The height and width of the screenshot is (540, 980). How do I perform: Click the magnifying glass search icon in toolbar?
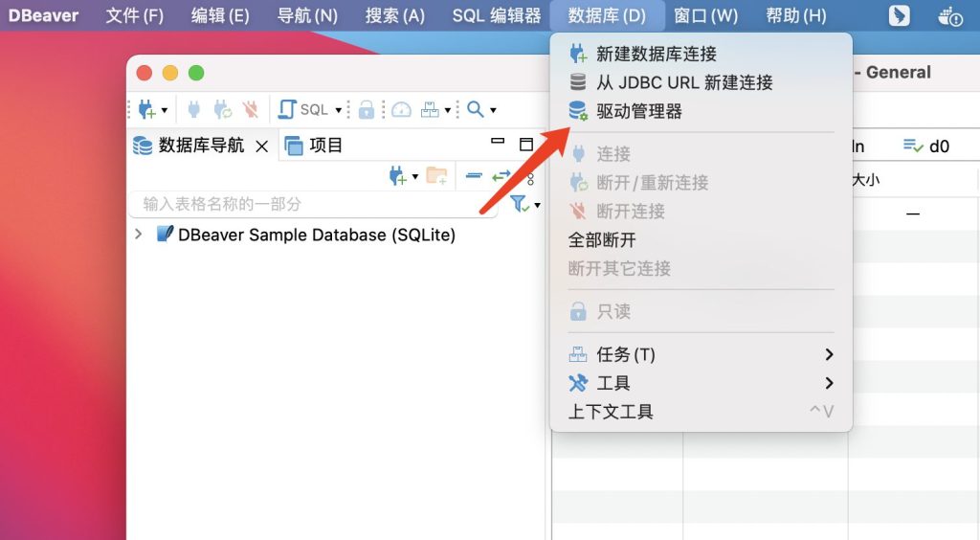pos(476,109)
